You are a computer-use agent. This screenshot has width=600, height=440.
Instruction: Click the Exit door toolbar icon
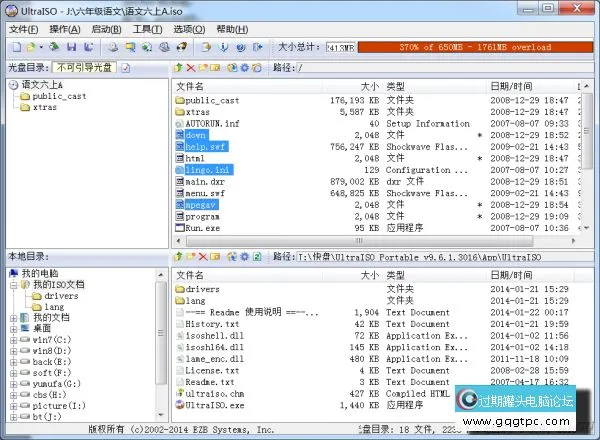(x=258, y=47)
